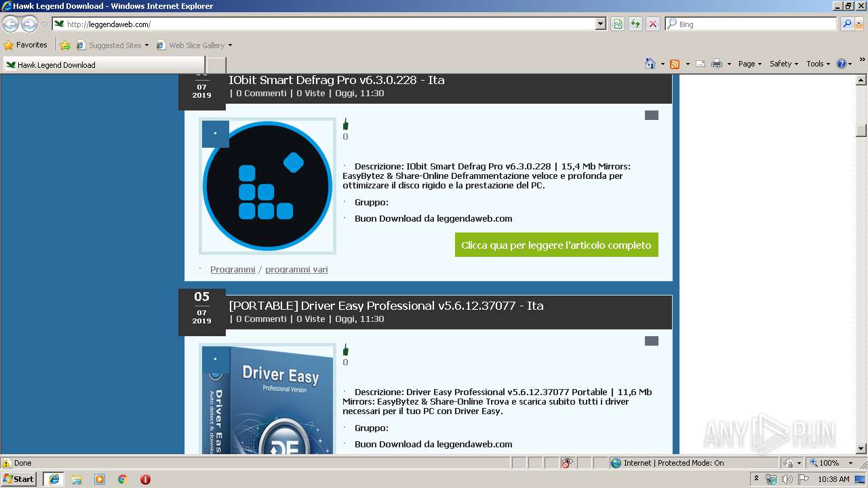Viewport: 868px width, 488px height.
Task: Open IObit Smart Defrag Pro article title
Action: [x=337, y=80]
